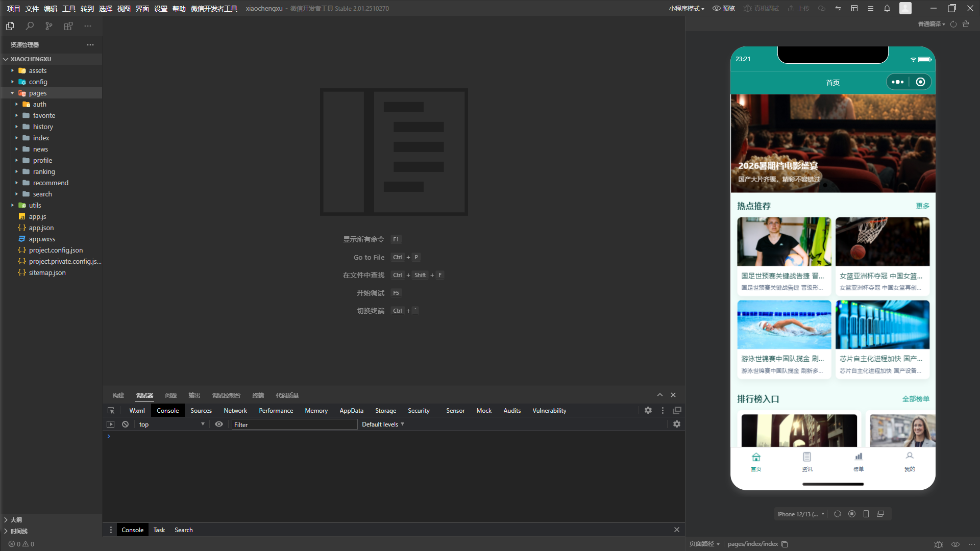Open the project.config.json file
This screenshot has height=551, width=980.
(x=51, y=250)
